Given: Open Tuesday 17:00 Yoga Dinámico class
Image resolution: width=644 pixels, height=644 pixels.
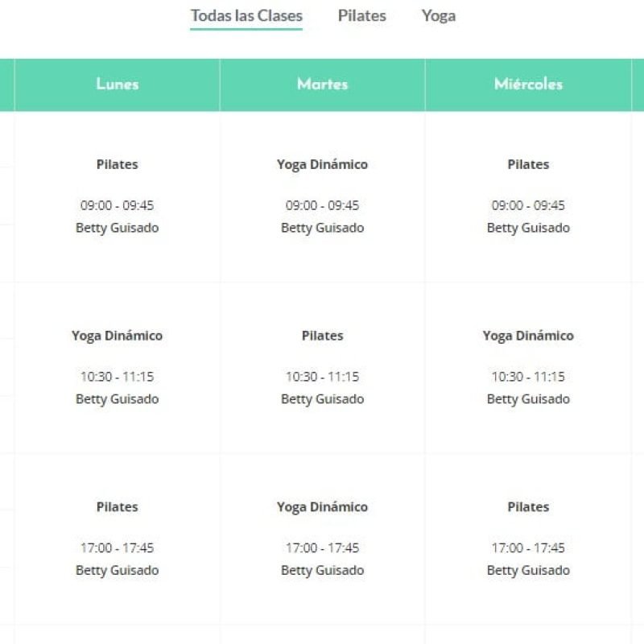Looking at the screenshot, I should point(322,507).
